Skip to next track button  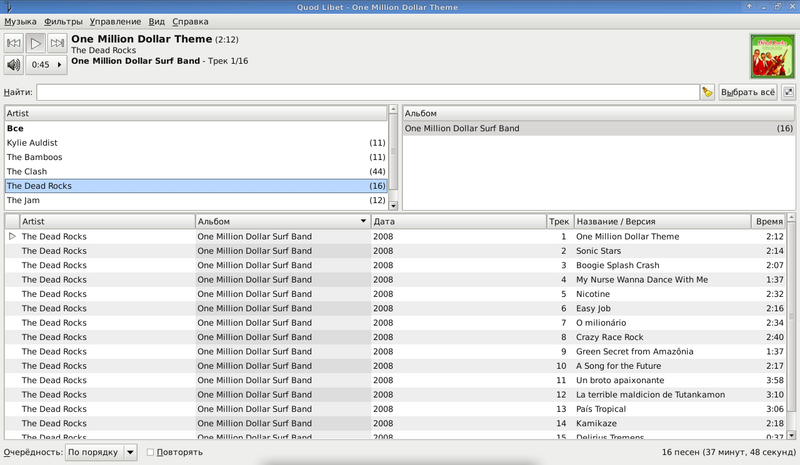[57, 43]
